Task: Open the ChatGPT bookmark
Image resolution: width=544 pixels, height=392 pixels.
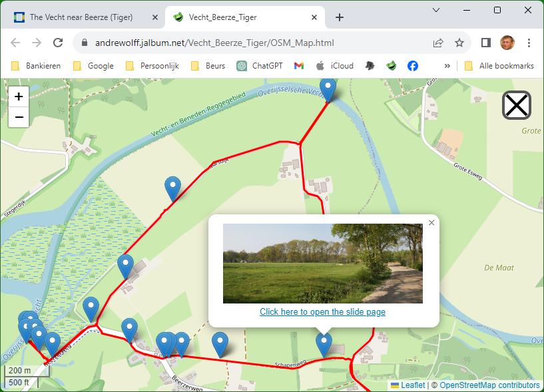Action: pos(264,66)
